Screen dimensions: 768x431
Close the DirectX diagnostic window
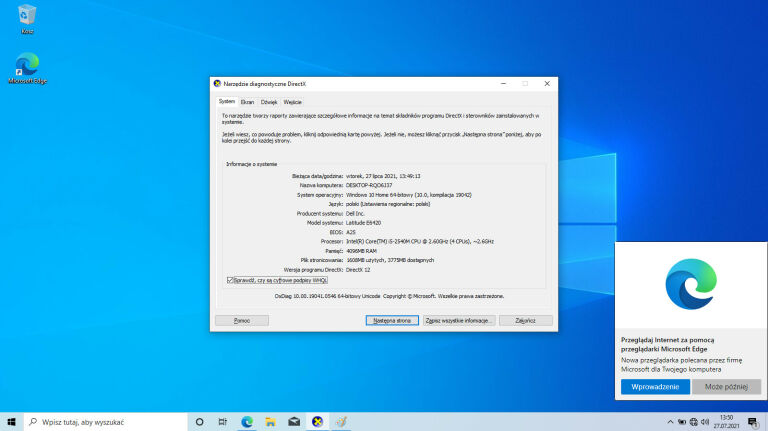(x=547, y=84)
